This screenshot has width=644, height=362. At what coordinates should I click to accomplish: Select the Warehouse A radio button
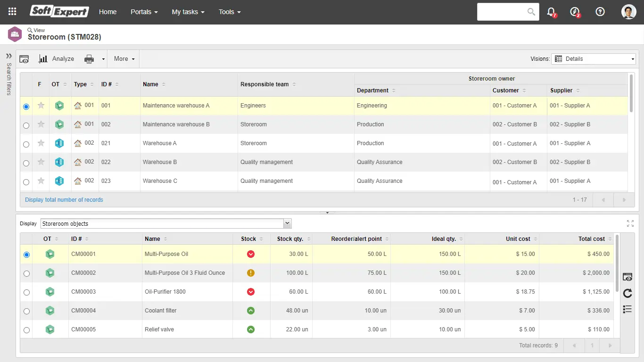tap(26, 144)
